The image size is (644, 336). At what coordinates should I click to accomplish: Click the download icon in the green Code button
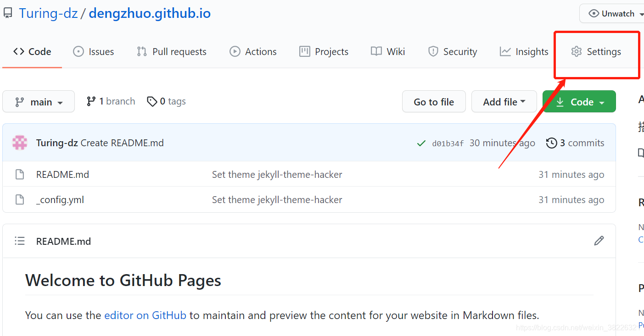560,102
